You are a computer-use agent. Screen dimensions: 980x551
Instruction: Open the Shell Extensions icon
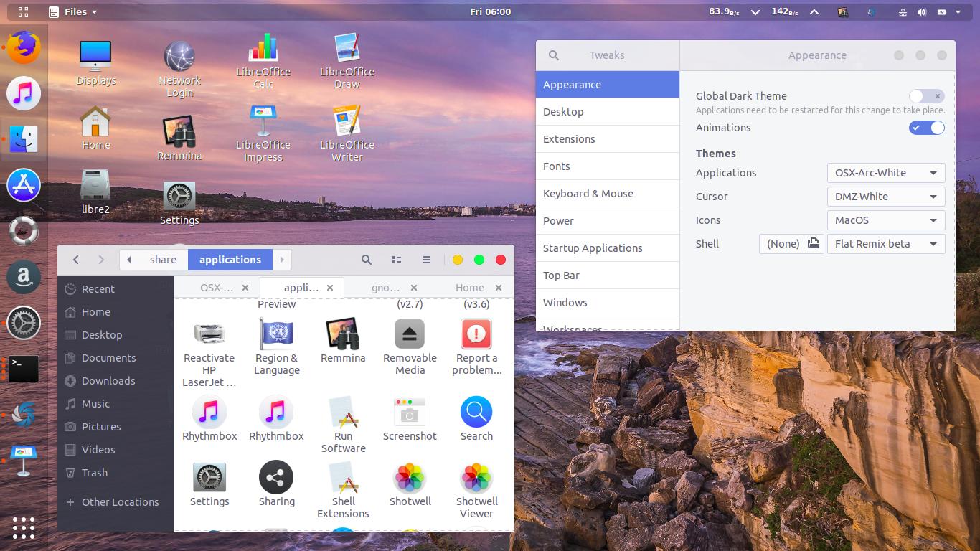pos(343,477)
